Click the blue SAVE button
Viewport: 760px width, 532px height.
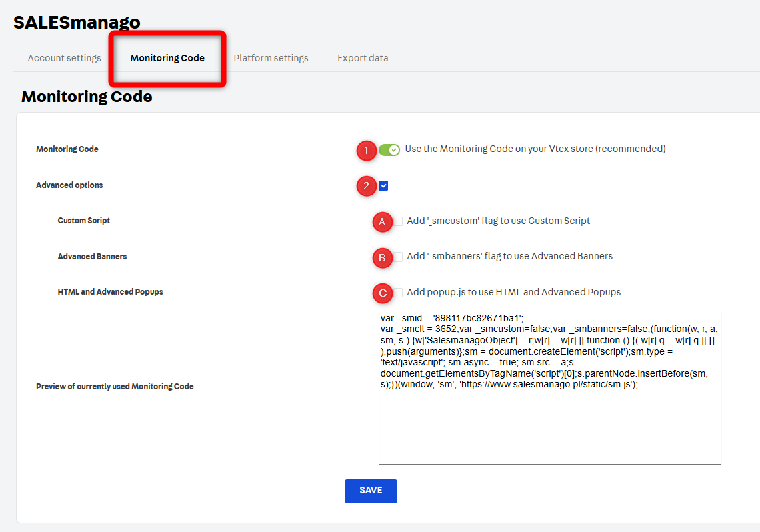click(371, 491)
